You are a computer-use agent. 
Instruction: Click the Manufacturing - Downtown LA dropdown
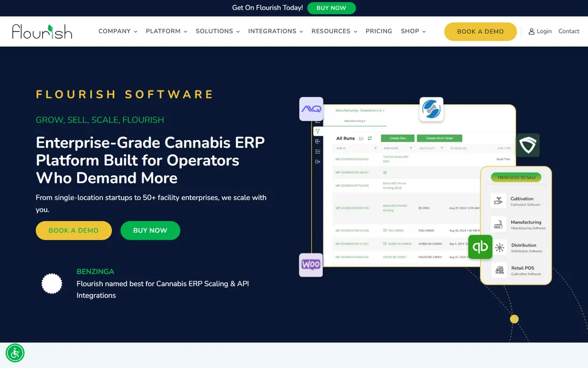click(360, 111)
